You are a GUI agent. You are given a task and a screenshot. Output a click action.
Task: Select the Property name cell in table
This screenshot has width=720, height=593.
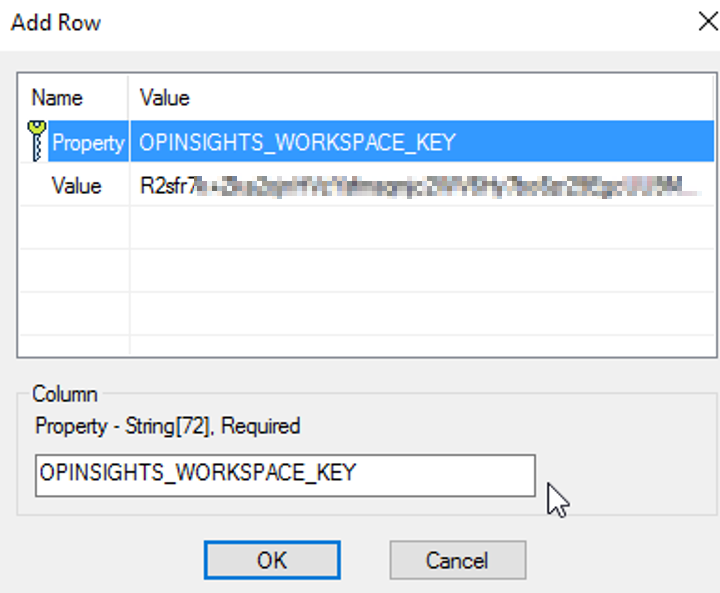[88, 142]
